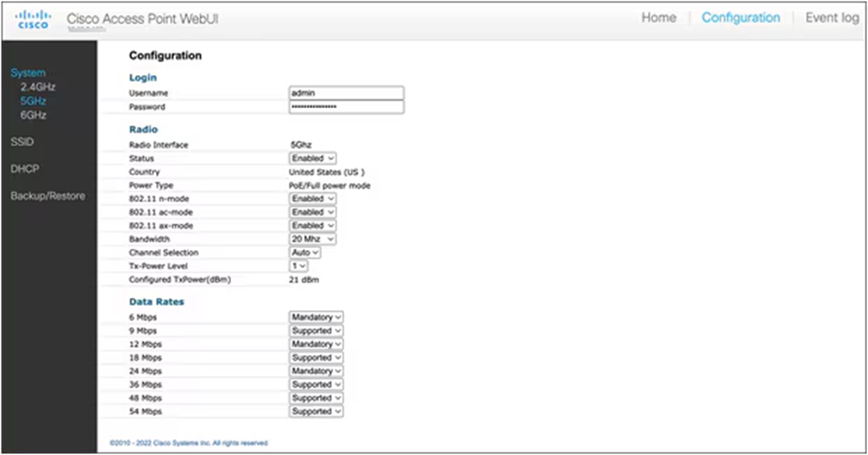Screen dimensions: 868x455
Task: Click the Cisco Systems copyright footer text
Action: coord(189,443)
